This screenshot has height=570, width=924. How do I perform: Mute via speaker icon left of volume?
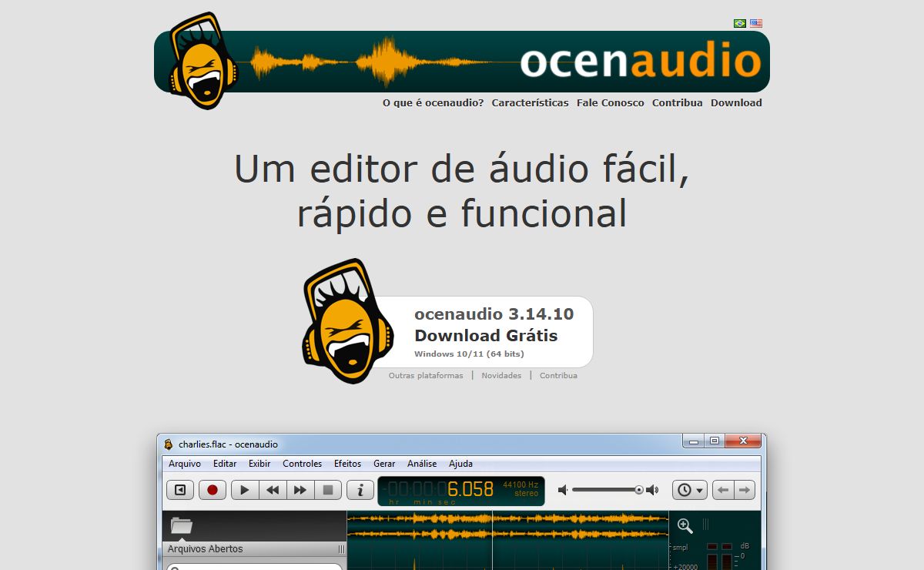[563, 490]
